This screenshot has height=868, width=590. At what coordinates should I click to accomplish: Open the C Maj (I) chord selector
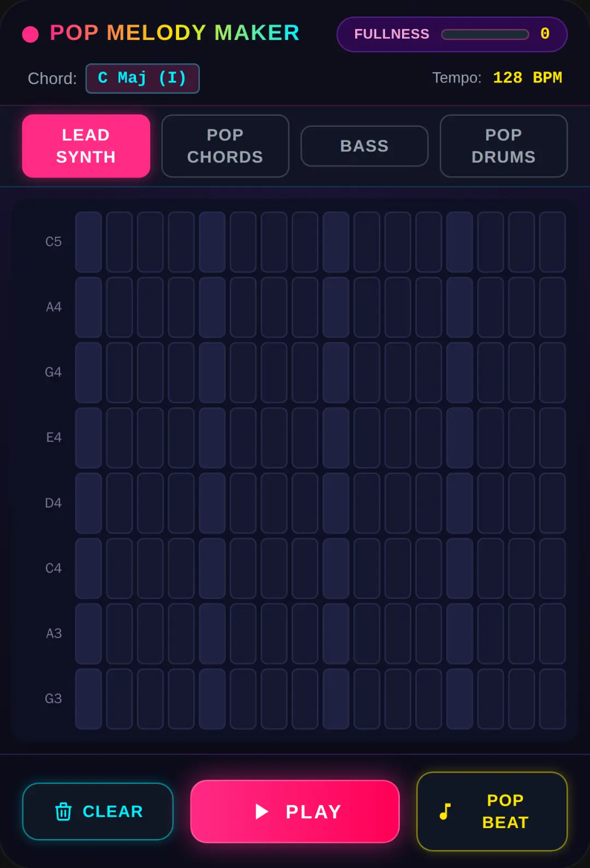point(143,79)
